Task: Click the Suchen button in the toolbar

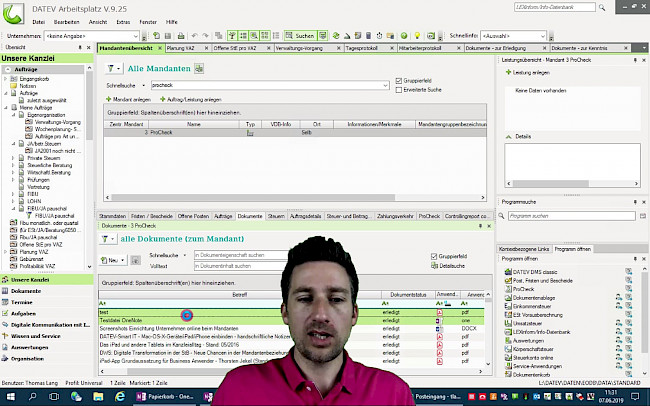Action: (301, 36)
